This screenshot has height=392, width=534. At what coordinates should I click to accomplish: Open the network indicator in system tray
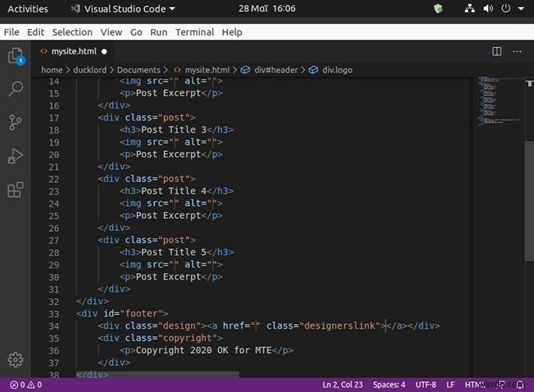pyautogui.click(x=470, y=8)
